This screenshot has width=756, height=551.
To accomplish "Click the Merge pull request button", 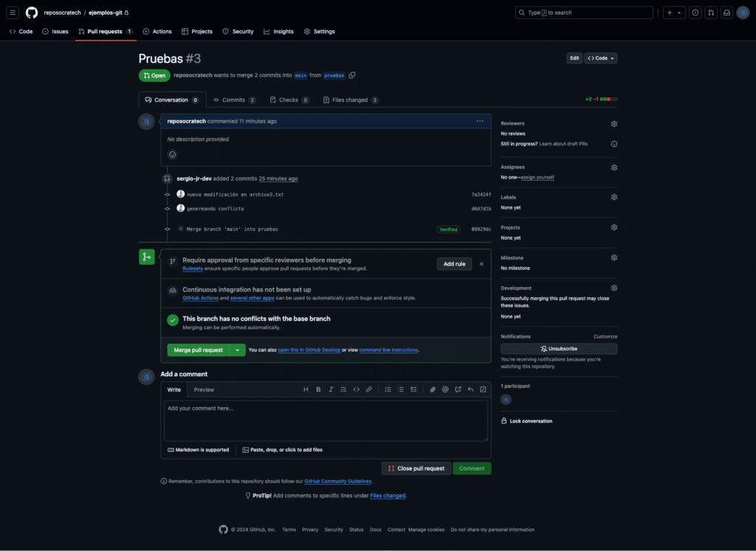I will 198,350.
